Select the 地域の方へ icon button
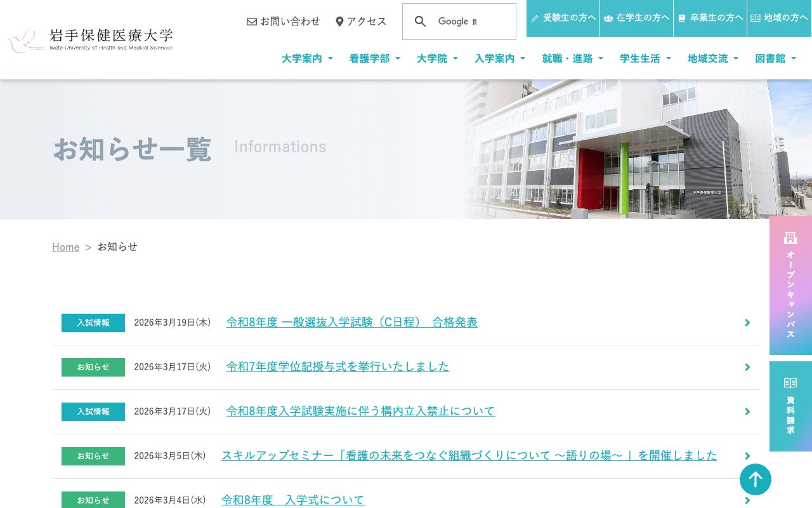Image resolution: width=812 pixels, height=508 pixels. point(756,18)
